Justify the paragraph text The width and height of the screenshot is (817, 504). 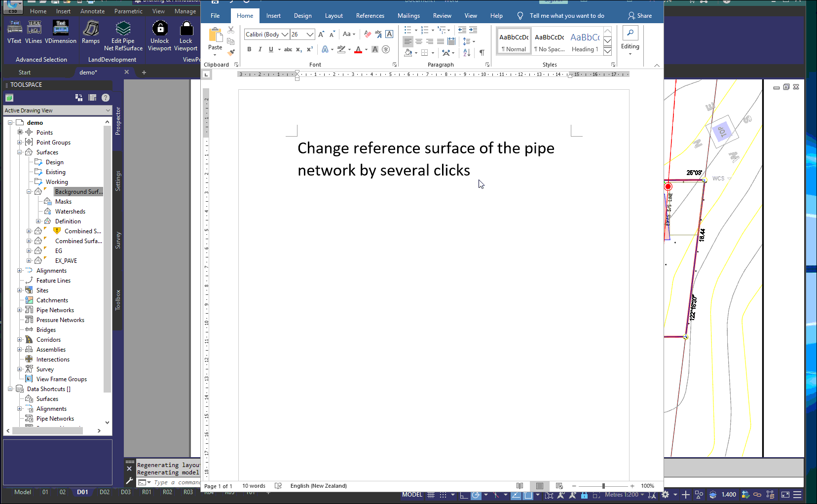[441, 41]
